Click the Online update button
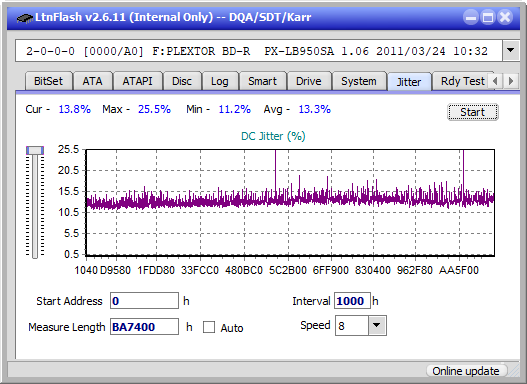This screenshot has width=527, height=384. pos(466,371)
